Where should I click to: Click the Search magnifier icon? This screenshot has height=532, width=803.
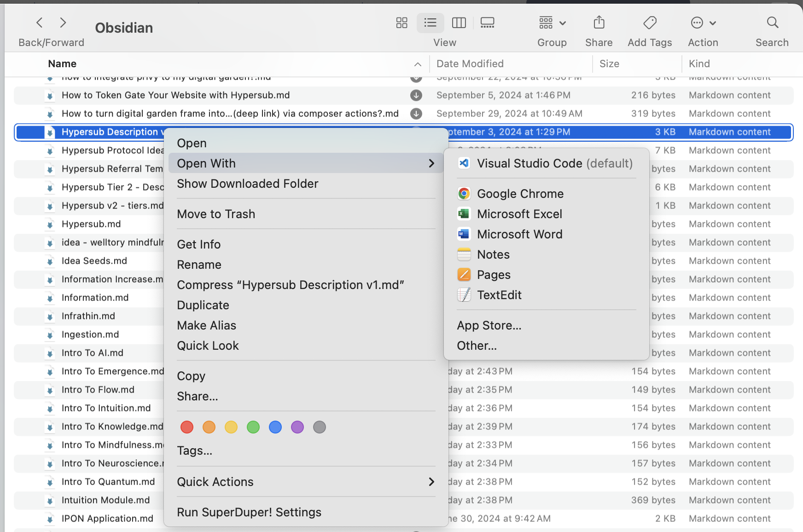tap(772, 23)
